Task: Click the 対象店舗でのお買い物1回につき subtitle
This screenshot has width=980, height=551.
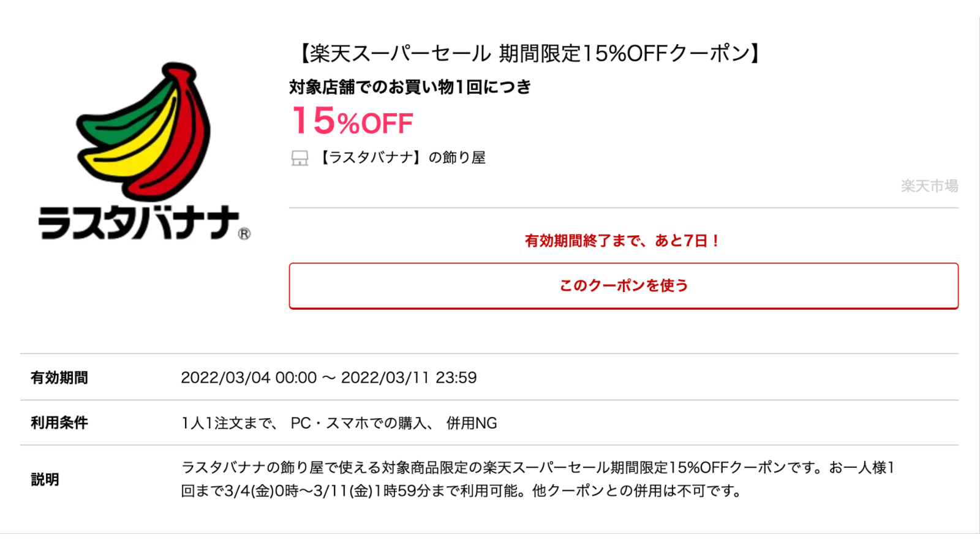Action: [410, 88]
